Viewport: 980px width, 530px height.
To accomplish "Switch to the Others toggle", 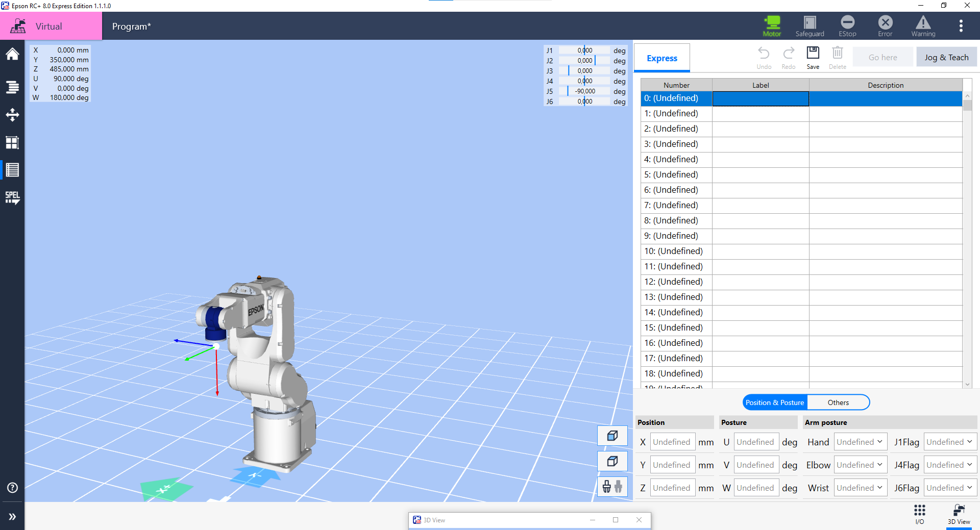I will click(x=838, y=402).
